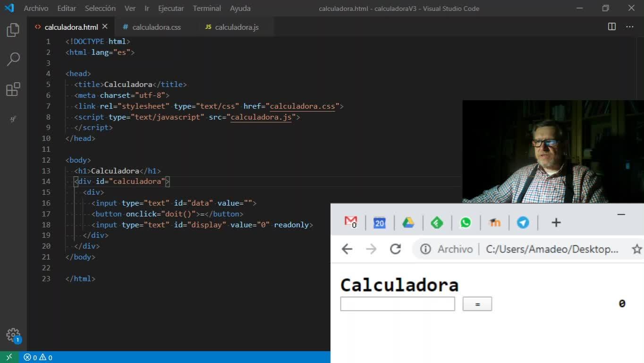Switch to the Google Calendar pinned tab
Viewport: 644px width, 363px height.
point(380,223)
